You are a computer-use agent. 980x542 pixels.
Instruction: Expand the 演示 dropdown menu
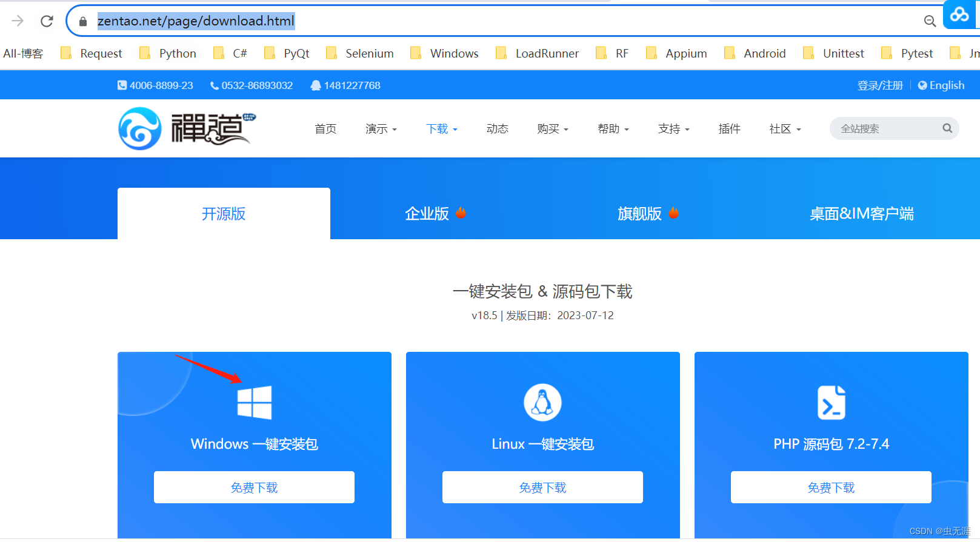pyautogui.click(x=381, y=128)
